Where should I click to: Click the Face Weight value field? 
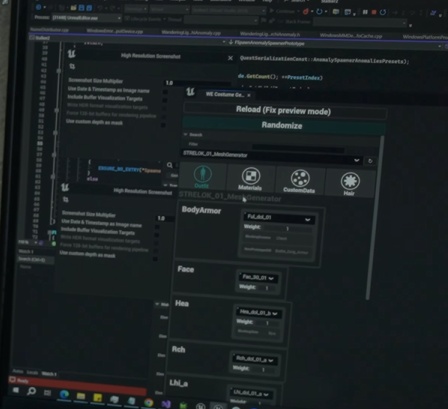pos(268,288)
